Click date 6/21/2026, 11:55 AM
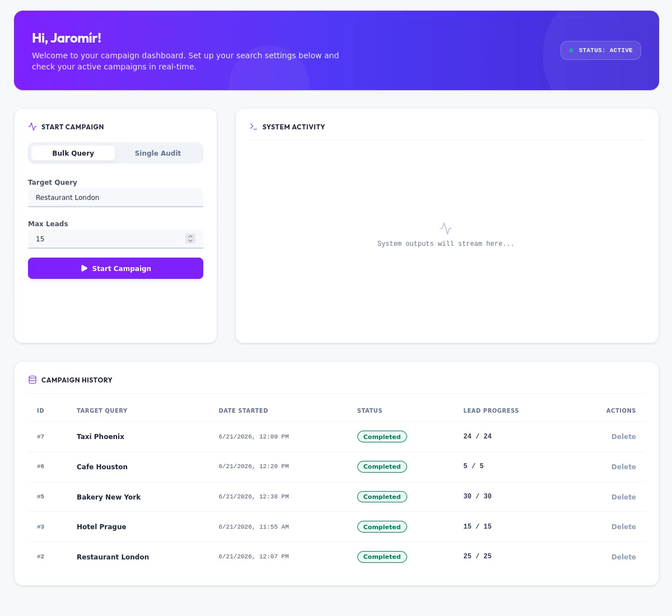This screenshot has width=672, height=616. coord(254,527)
